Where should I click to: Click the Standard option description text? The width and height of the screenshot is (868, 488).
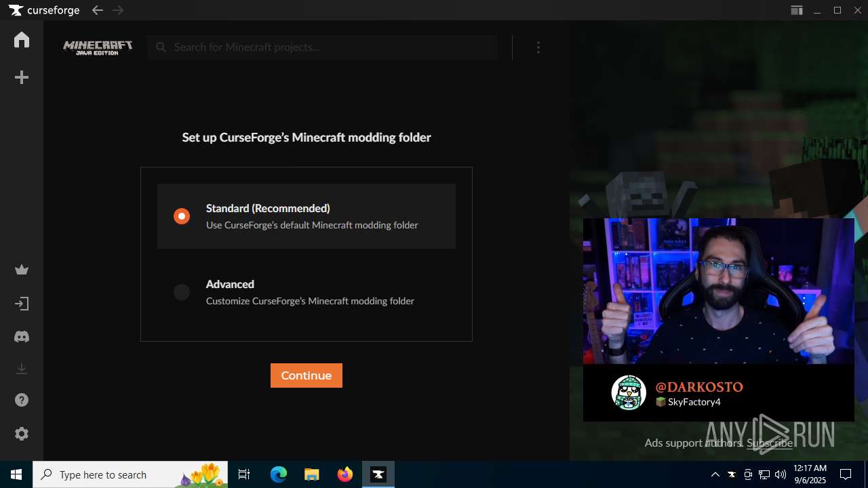[312, 225]
